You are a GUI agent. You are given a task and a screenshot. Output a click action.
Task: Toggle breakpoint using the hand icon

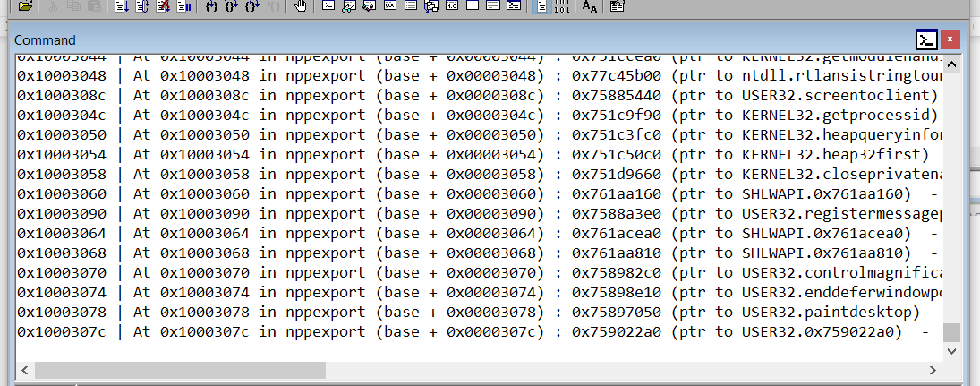click(301, 6)
